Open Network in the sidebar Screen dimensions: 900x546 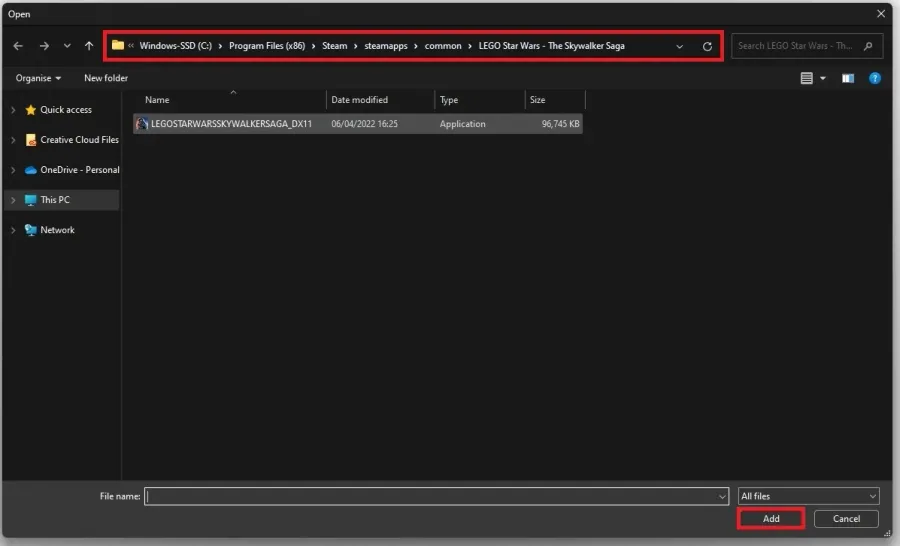point(57,230)
